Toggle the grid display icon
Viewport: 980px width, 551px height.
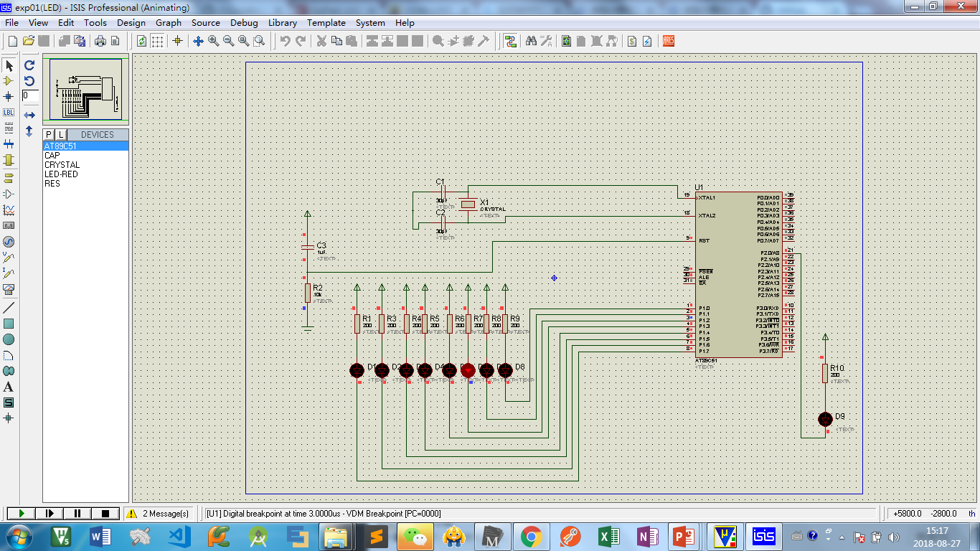pyautogui.click(x=157, y=41)
